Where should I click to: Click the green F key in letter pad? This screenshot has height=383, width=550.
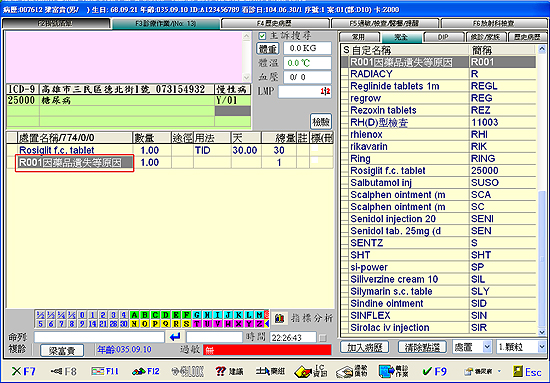coord(186,315)
